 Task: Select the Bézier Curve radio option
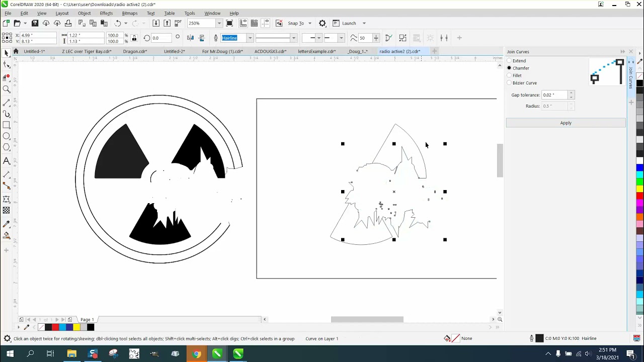tap(509, 83)
